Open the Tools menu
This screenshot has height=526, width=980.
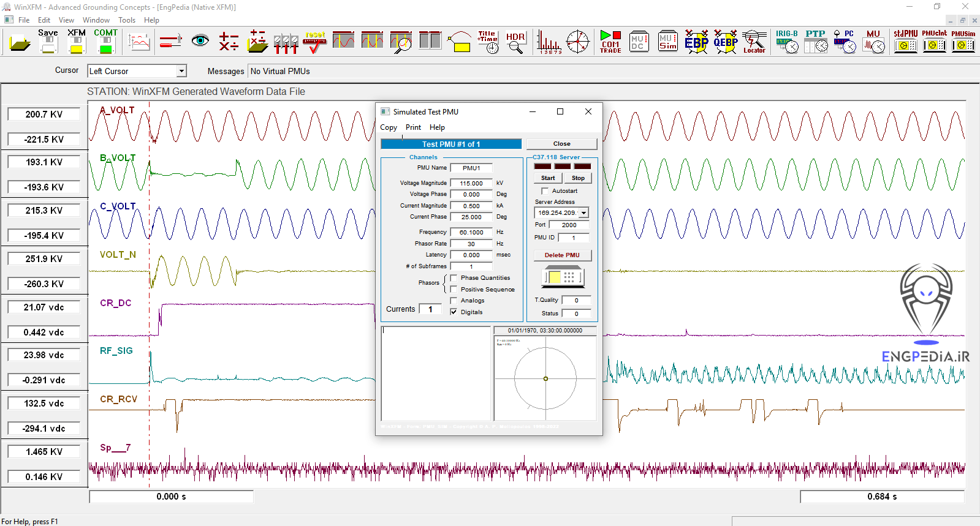[x=127, y=20]
